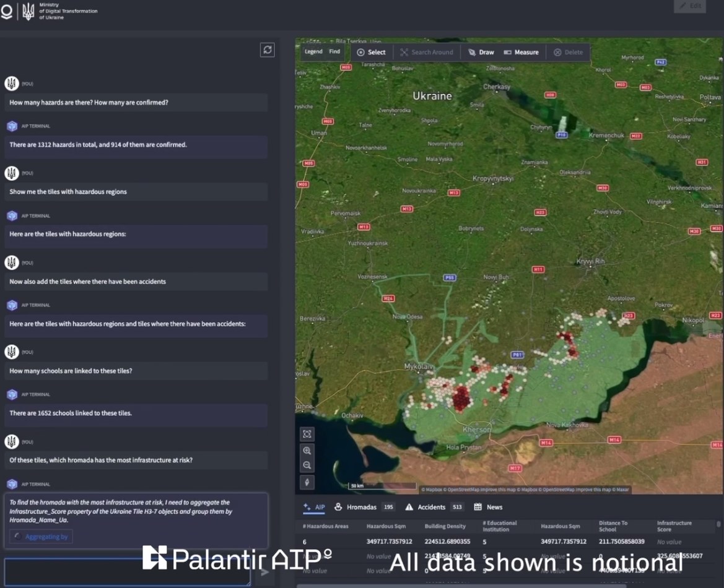Pick the Draw tool on the map
Screen dimensions: 724x588
[481, 52]
